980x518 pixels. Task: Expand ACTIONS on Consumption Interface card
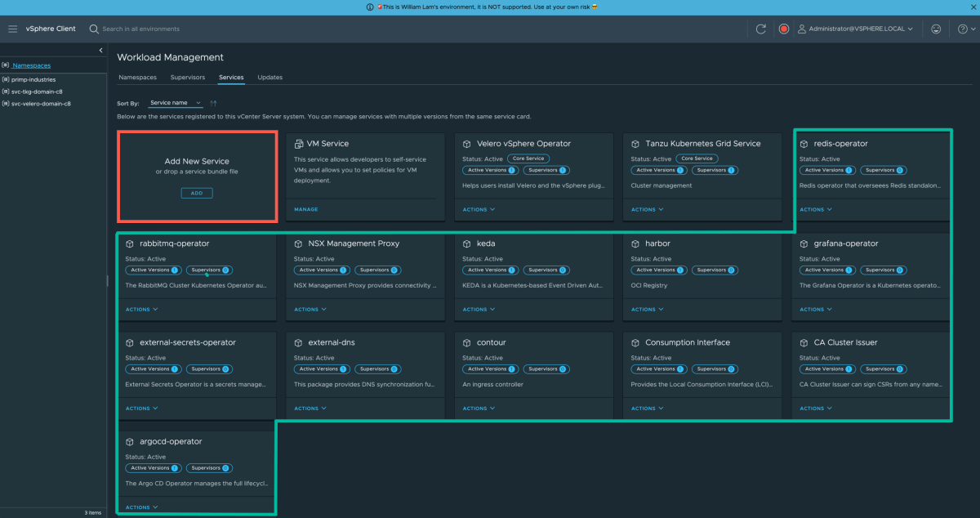pos(647,408)
